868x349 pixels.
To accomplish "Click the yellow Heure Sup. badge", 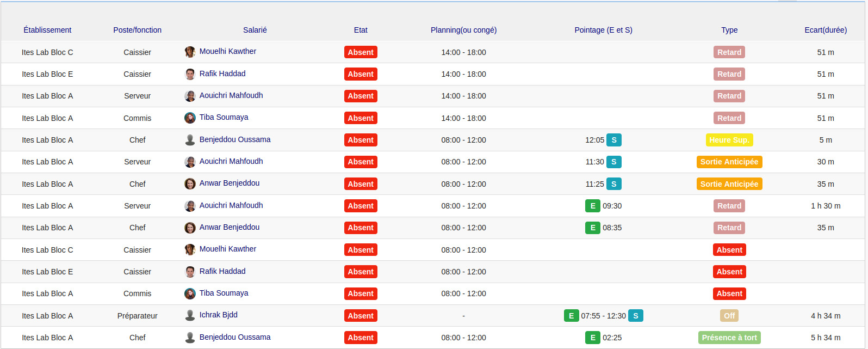I will pos(729,140).
